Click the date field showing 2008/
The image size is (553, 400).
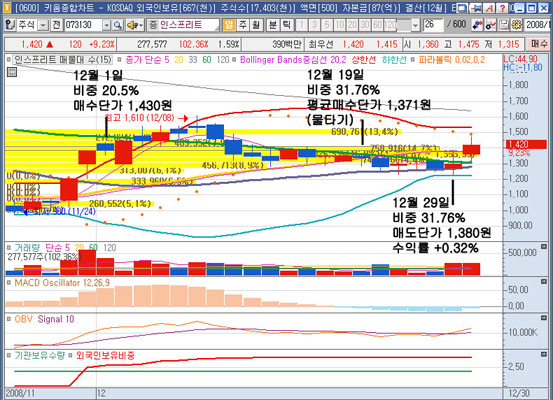[538, 25]
